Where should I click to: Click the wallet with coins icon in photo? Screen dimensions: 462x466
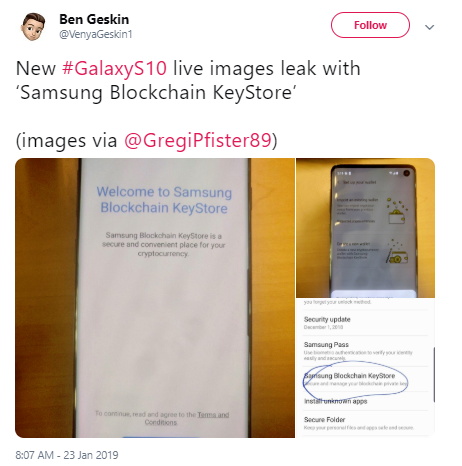(x=397, y=211)
